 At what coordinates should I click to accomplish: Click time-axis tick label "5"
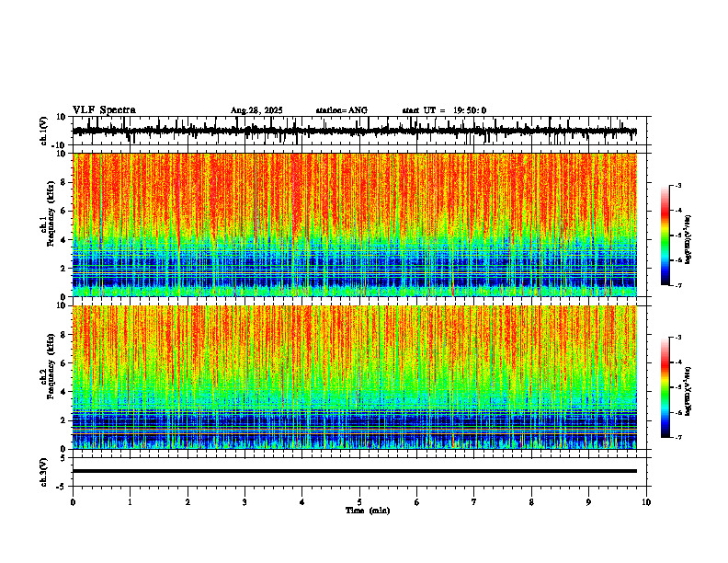(359, 502)
